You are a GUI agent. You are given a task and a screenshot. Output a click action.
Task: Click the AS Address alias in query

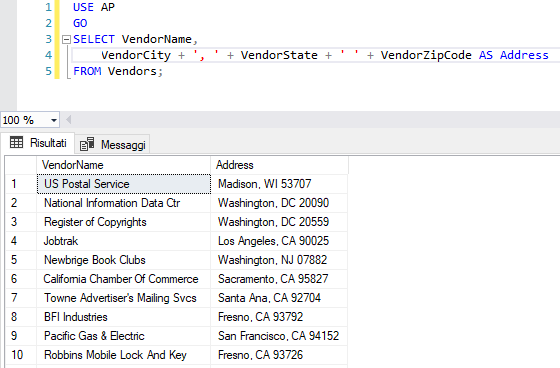pyautogui.click(x=514, y=55)
